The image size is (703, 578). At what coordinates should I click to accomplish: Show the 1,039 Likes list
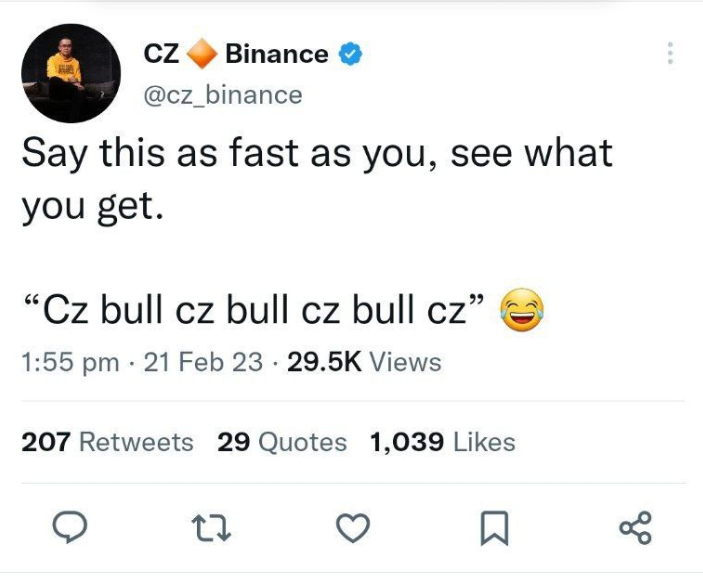pos(442,442)
